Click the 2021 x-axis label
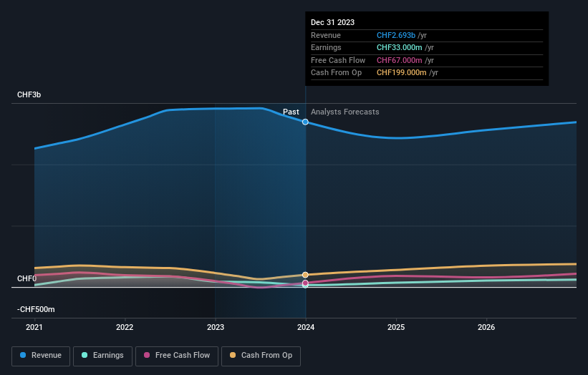Image resolution: width=588 pixels, height=375 pixels. coord(34,328)
